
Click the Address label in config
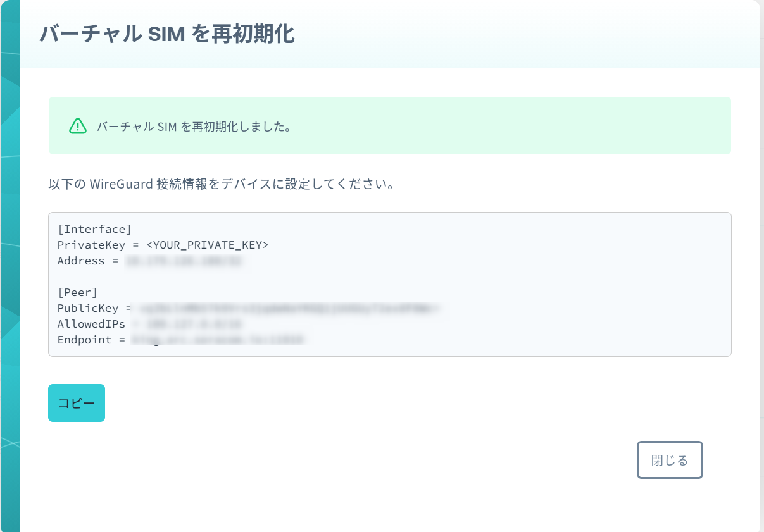[x=81, y=261]
